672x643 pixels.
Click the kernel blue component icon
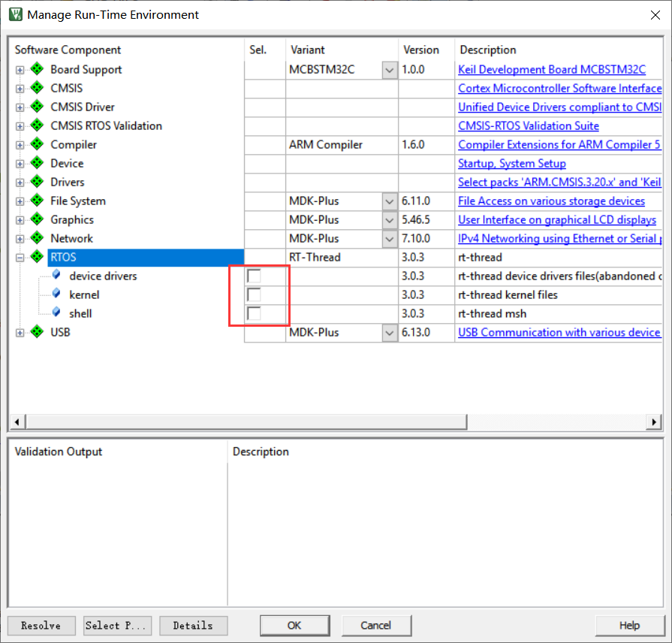[x=56, y=294]
